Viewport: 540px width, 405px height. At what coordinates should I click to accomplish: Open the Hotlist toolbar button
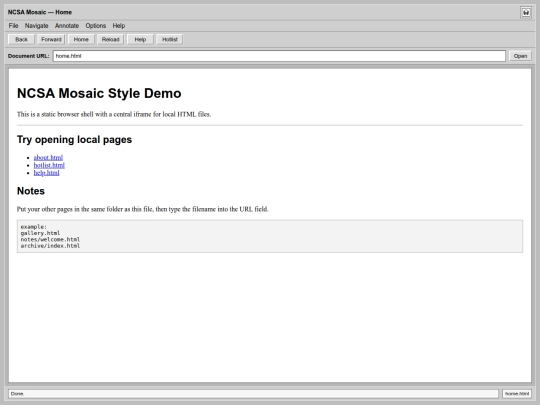[170, 40]
